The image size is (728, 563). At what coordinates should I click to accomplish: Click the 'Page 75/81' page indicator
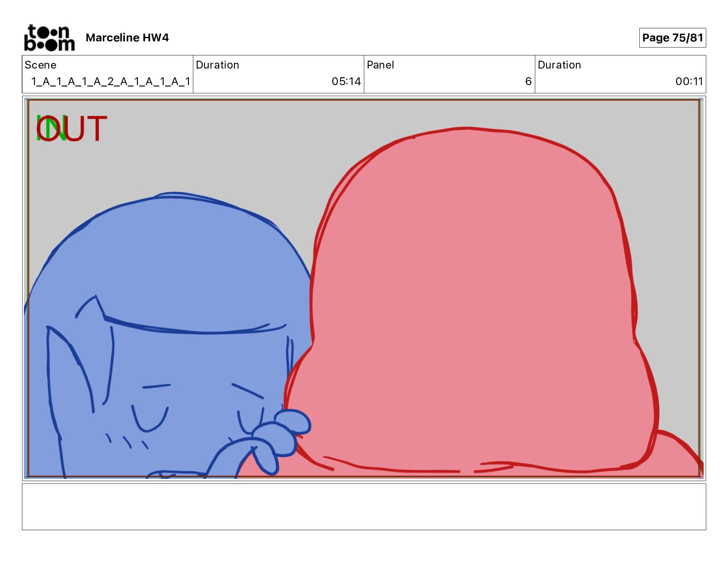672,38
